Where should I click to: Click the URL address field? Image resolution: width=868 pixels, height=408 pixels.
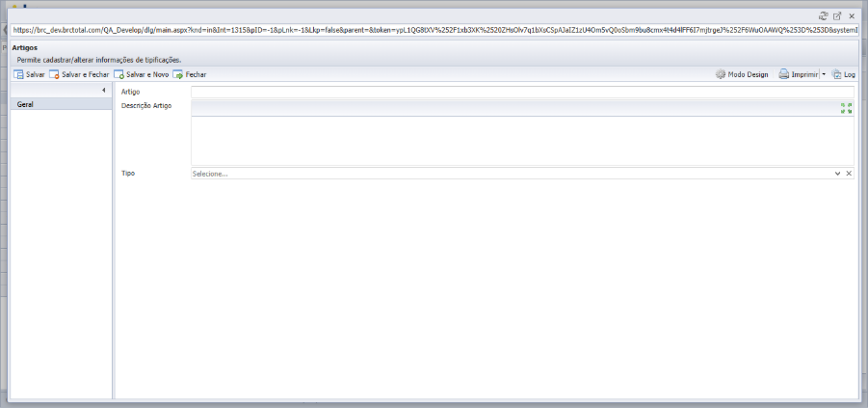(434, 31)
